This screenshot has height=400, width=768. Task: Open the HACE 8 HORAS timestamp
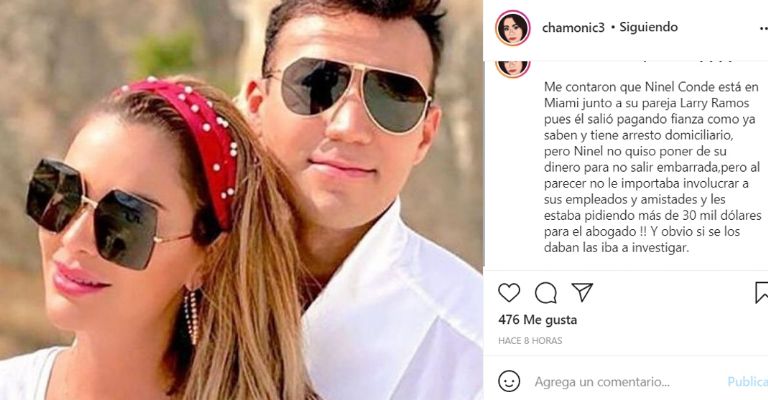coord(530,341)
